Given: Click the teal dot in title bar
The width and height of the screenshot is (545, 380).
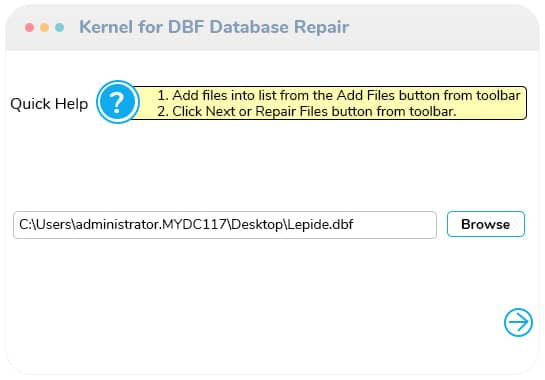Looking at the screenshot, I should (59, 27).
